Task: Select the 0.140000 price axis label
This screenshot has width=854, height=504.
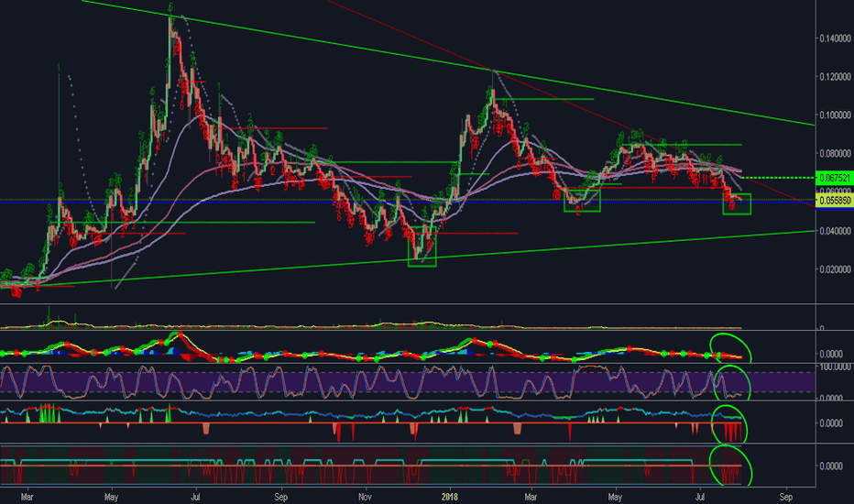Action: click(x=835, y=38)
